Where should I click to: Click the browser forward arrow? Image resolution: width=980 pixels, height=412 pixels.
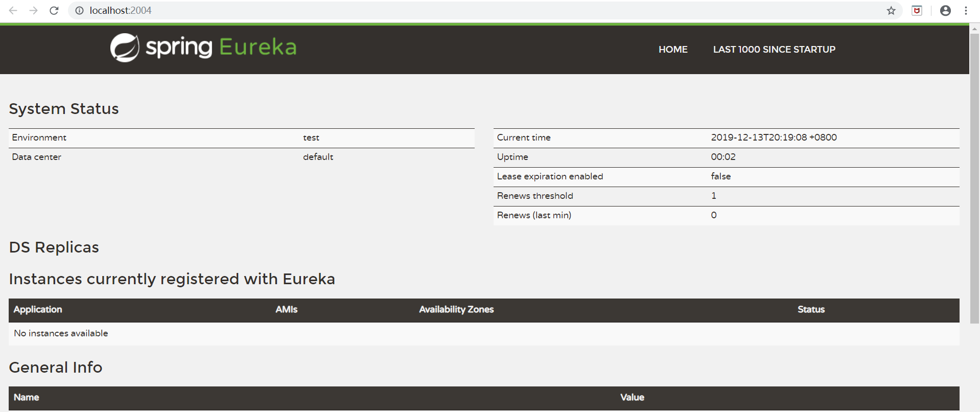click(x=34, y=10)
